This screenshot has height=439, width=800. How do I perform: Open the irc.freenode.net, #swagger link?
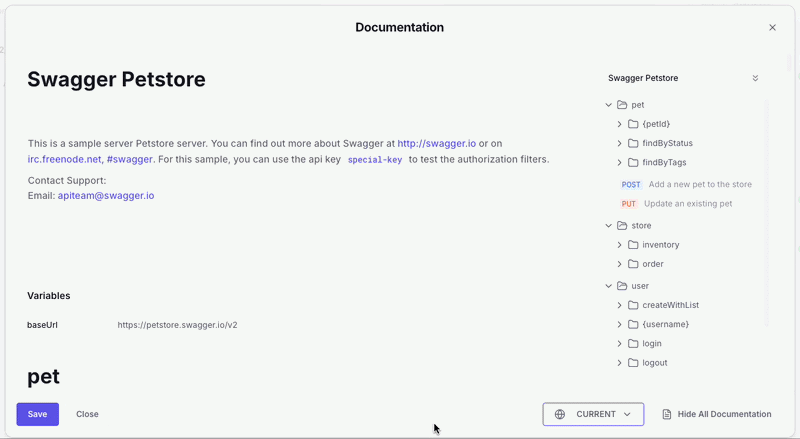(x=90, y=159)
